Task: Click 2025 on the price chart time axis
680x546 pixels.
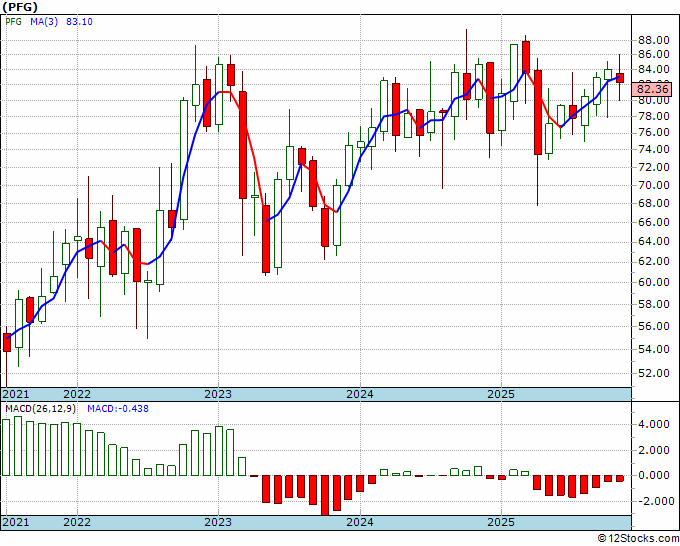Action: tap(501, 394)
